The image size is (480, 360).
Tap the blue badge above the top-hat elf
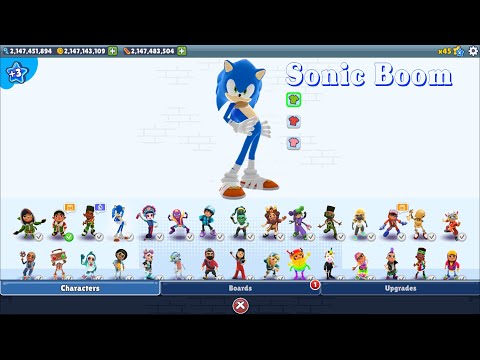pyautogui.click(x=100, y=207)
